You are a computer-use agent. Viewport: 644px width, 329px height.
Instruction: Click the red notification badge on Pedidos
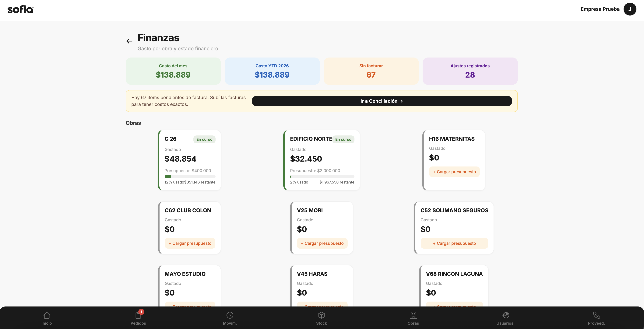click(141, 312)
